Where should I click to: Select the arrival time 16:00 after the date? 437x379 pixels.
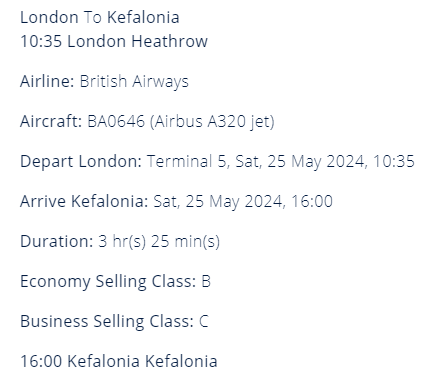pos(312,201)
